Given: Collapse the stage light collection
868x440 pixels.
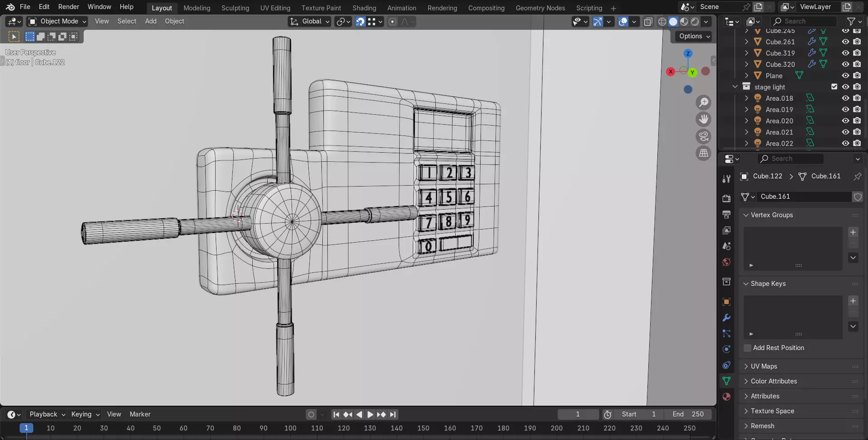Looking at the screenshot, I should tap(735, 87).
